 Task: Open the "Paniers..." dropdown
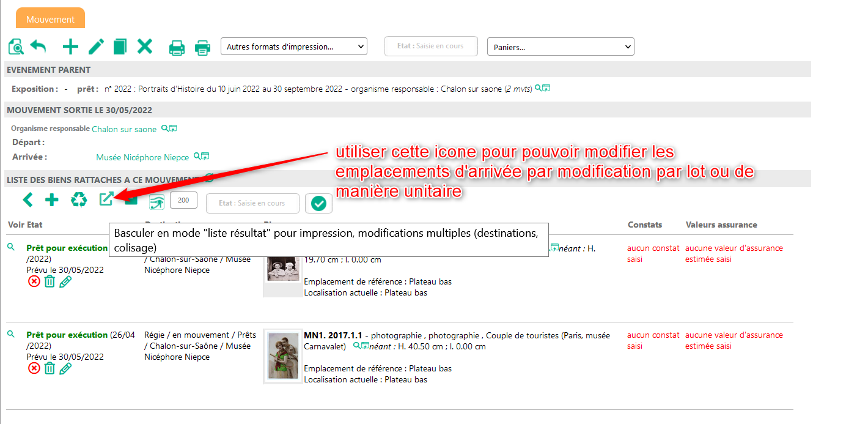tap(560, 47)
